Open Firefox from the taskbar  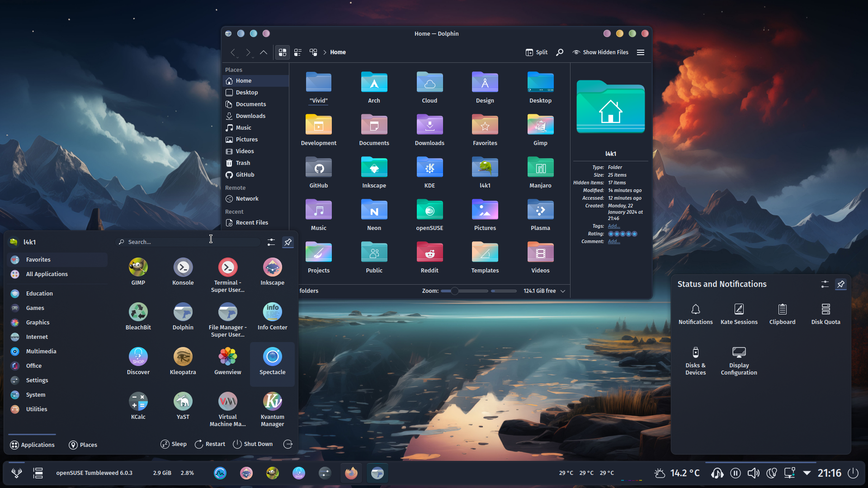point(351,473)
